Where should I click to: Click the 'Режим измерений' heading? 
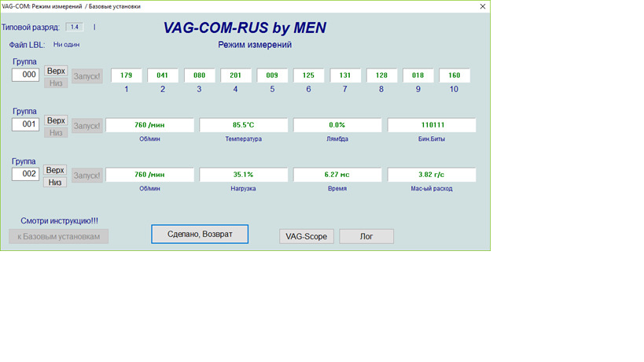(255, 45)
